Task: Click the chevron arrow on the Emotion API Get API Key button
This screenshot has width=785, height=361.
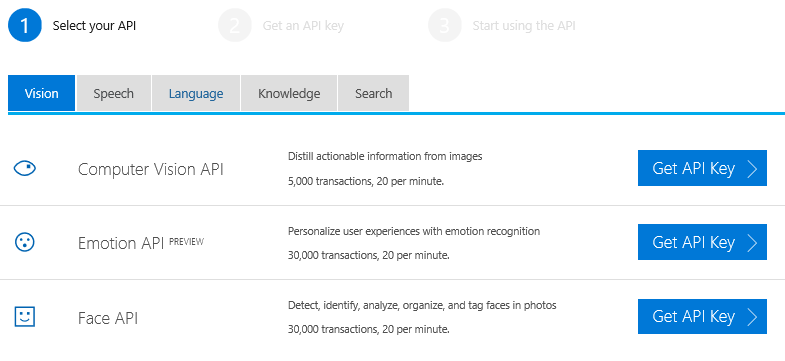Action: coord(752,242)
